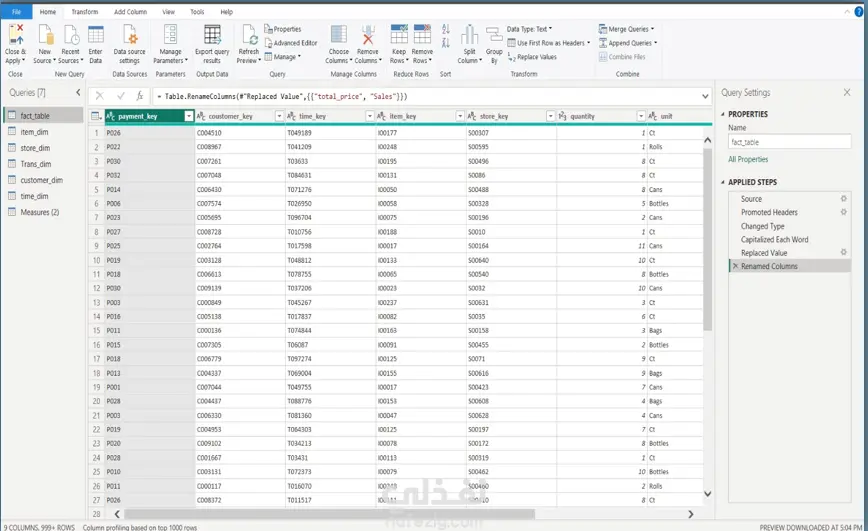Screen dimensions: 868x531
Task: Click Merge Queries in Combine group
Action: 627,29
